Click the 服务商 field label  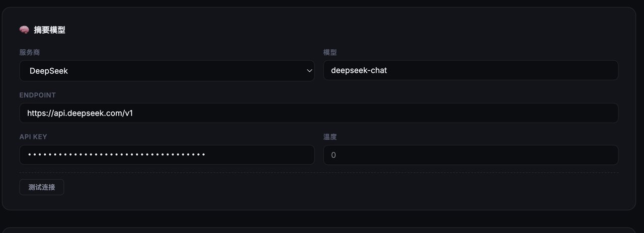[30, 52]
